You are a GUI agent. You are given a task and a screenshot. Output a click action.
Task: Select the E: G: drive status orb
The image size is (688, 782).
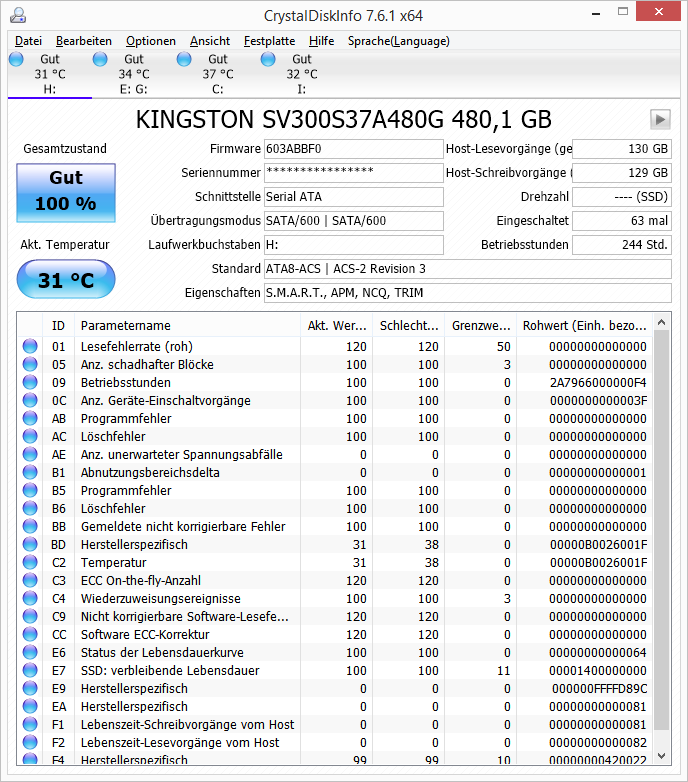pyautogui.click(x=100, y=59)
